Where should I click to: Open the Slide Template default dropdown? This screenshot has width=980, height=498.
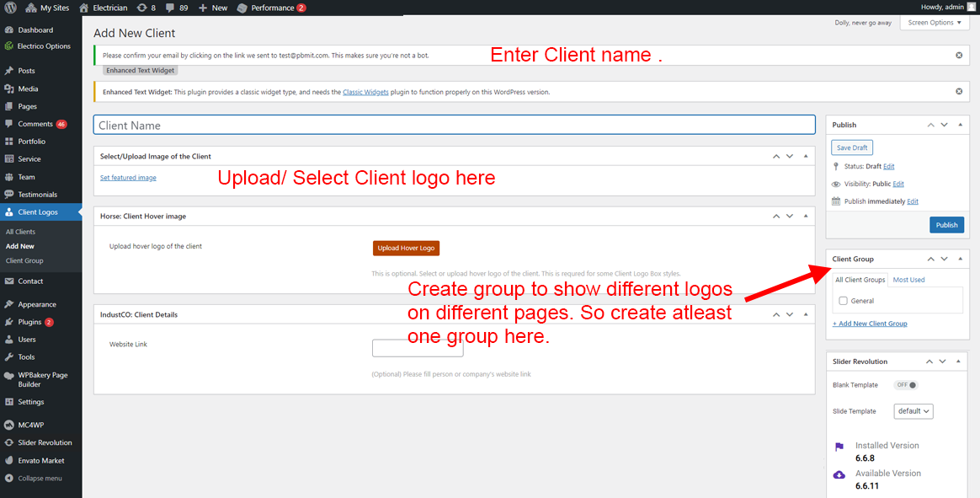click(x=914, y=411)
